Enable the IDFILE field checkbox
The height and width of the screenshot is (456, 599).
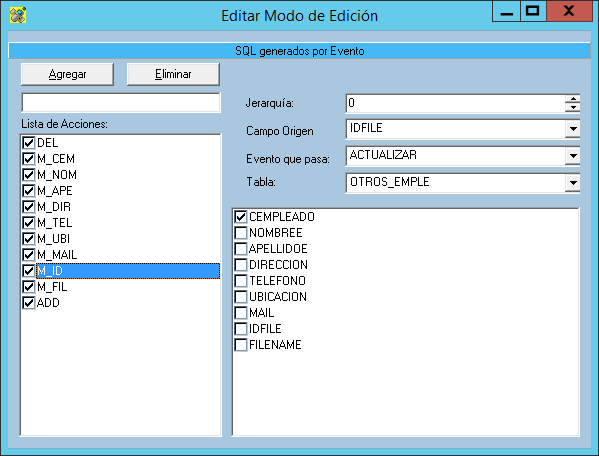click(x=241, y=329)
